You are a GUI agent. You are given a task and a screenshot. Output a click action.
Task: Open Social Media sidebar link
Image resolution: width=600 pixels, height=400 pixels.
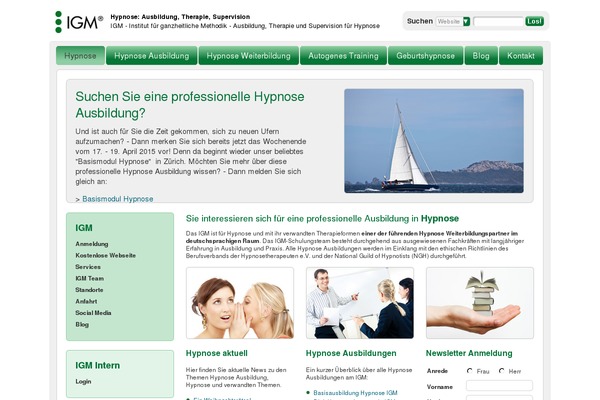[93, 313]
